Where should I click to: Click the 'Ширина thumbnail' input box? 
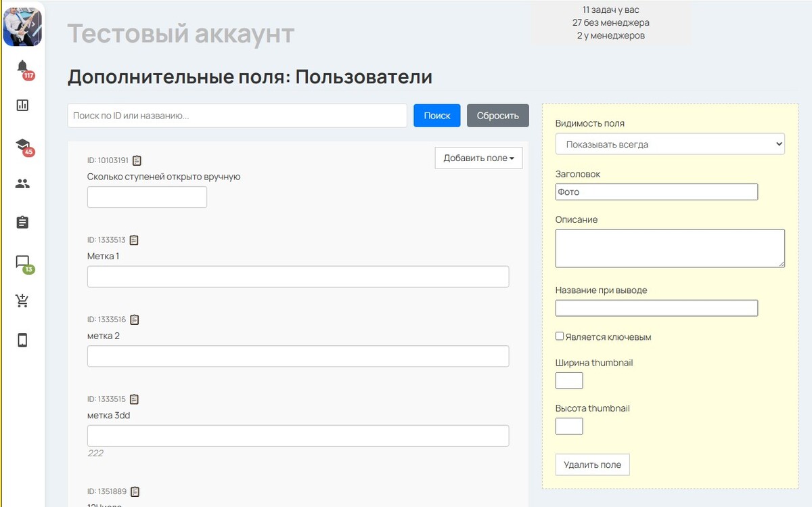pyautogui.click(x=568, y=380)
